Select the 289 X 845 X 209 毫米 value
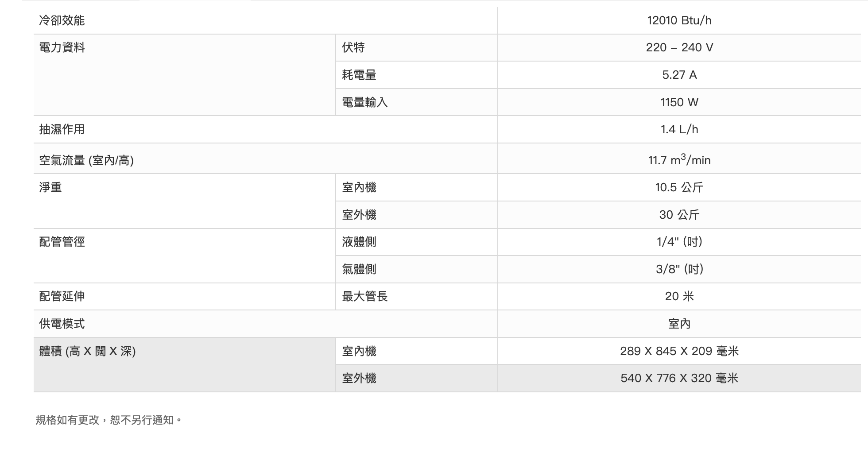The image size is (868, 449). (679, 351)
